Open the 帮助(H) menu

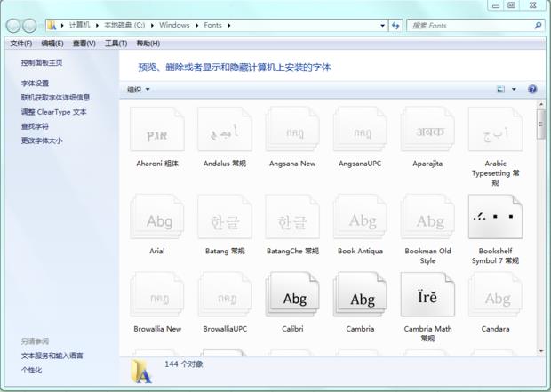[148, 44]
